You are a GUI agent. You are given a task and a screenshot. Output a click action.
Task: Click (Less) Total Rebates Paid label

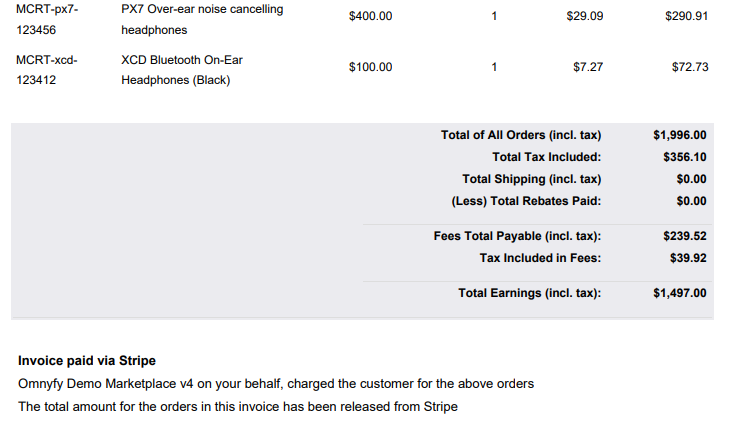(526, 201)
